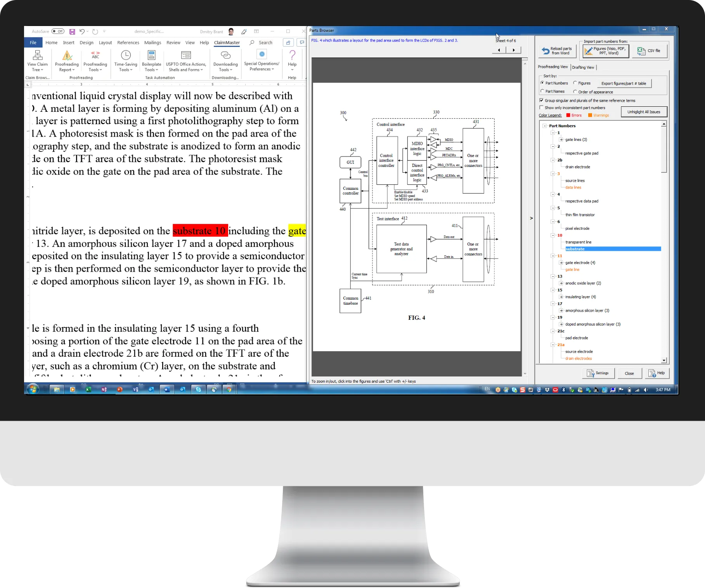
Task: Open Parts Browser Settings
Action: coord(598,373)
